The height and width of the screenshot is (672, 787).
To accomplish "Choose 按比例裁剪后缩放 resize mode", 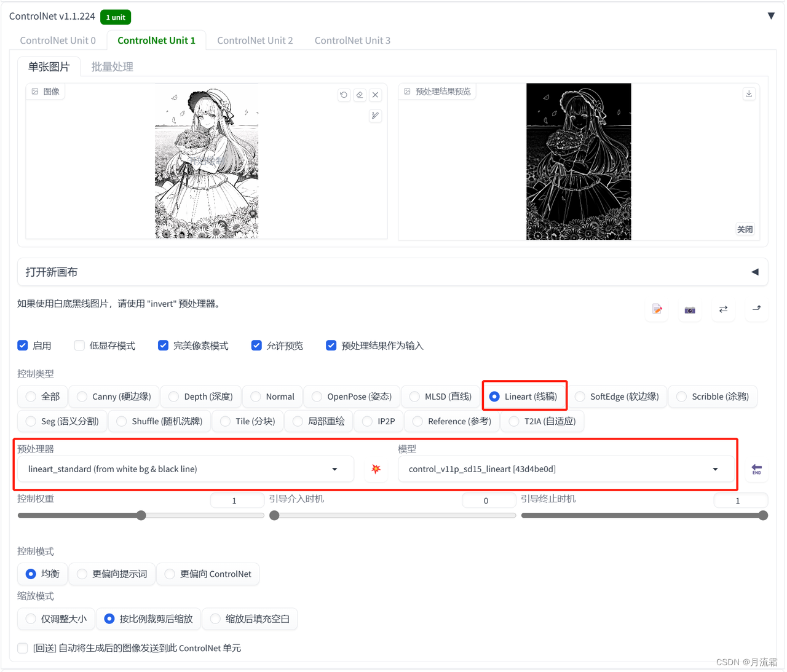I will click(148, 619).
